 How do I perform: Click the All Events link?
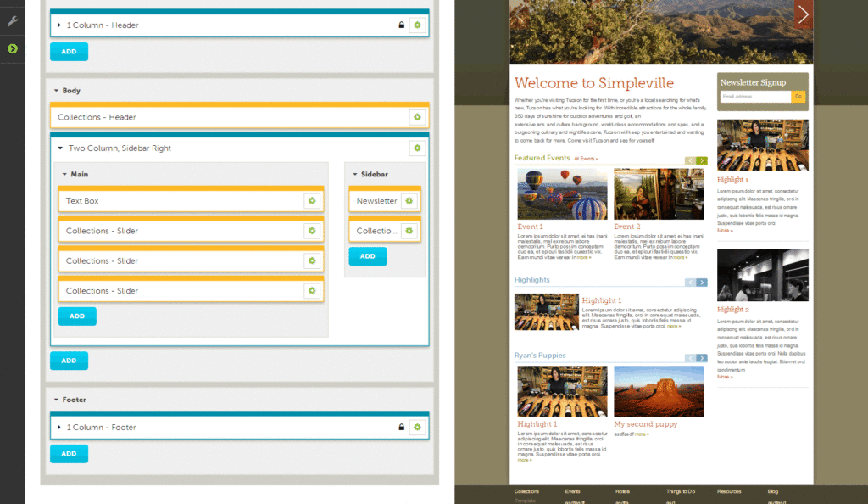[x=586, y=159]
